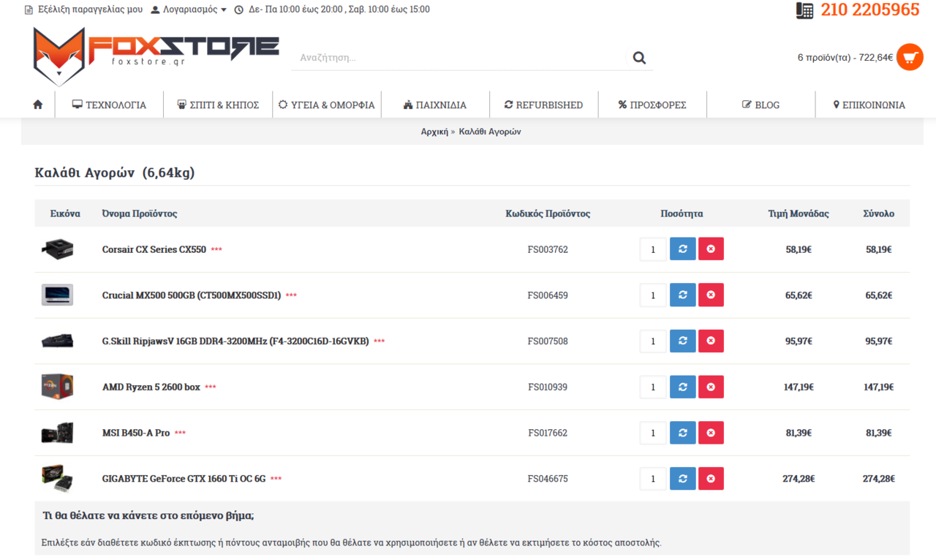936x560 pixels.
Task: Open REFURBISHED menu
Action: (543, 105)
